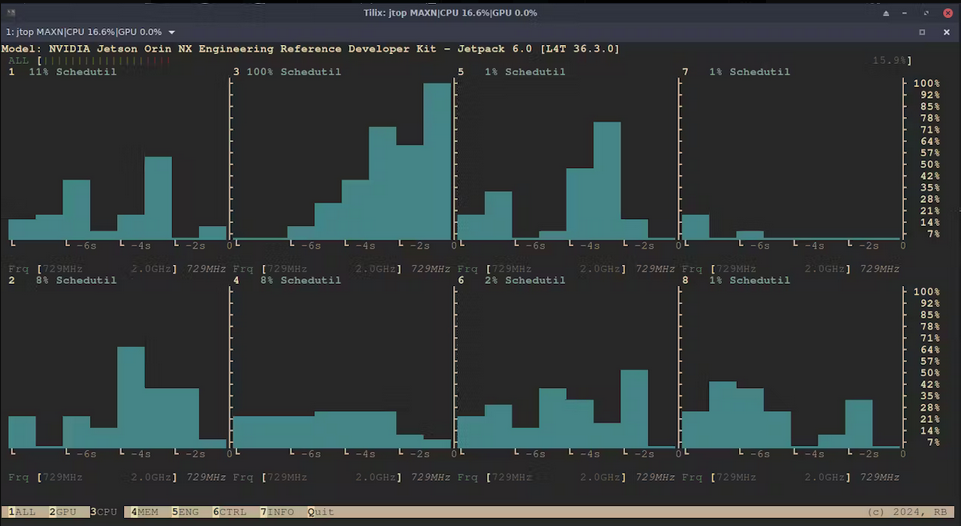Click CPU 6 '2% Schedutil' label

(x=525, y=280)
